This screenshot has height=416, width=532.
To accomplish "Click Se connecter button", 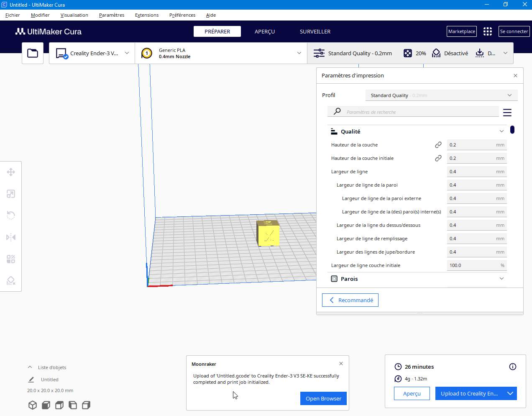I will pos(514,31).
